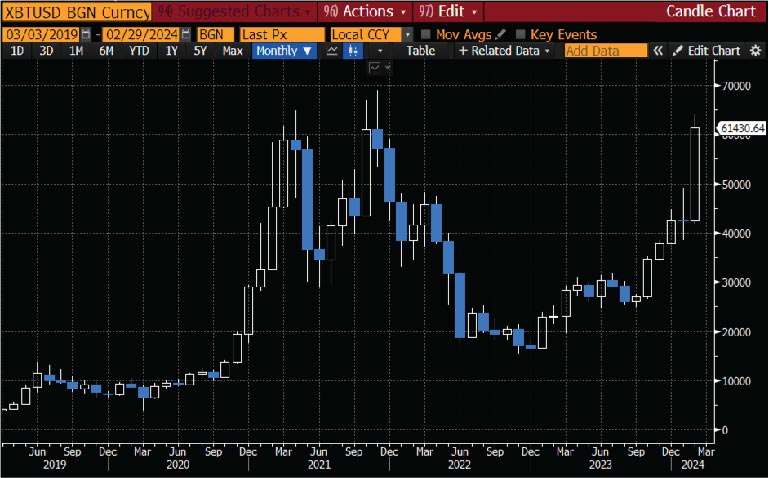Select the 1D time range
769x478 pixels.
(17, 51)
